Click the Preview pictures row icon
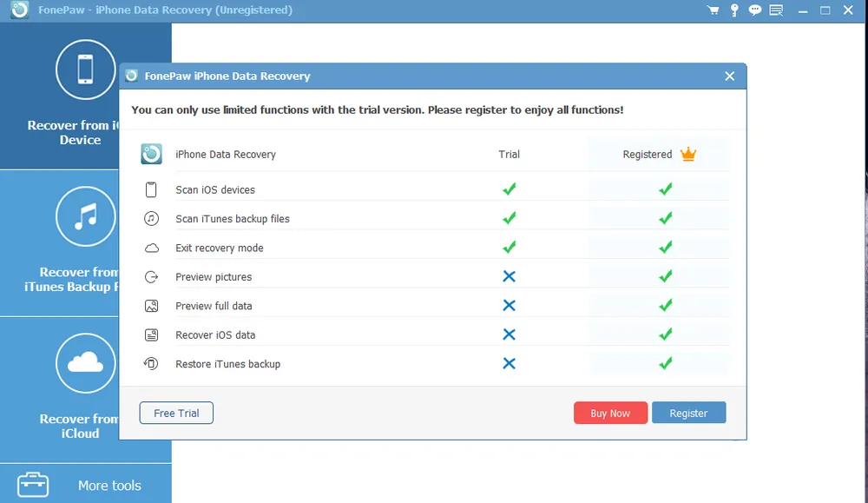This screenshot has width=868, height=503. tap(151, 276)
